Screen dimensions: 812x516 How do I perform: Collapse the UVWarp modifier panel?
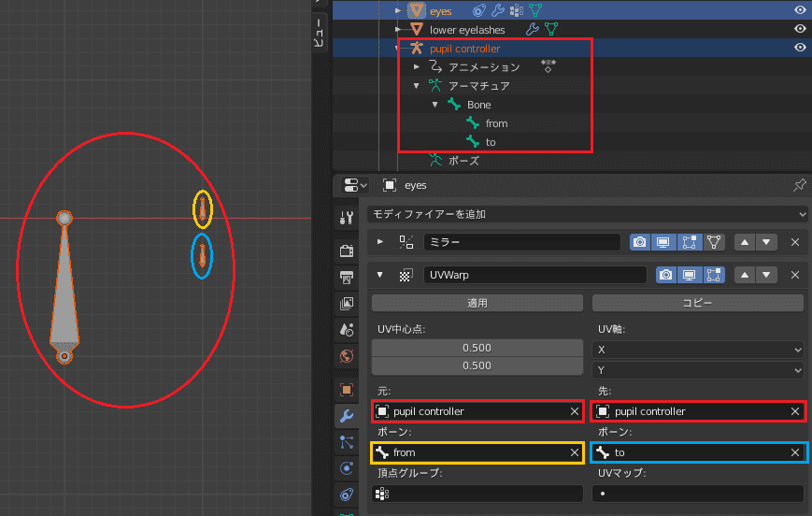point(380,275)
